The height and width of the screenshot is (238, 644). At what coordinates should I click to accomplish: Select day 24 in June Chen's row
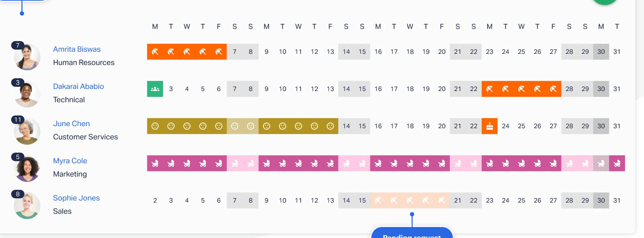506,126
